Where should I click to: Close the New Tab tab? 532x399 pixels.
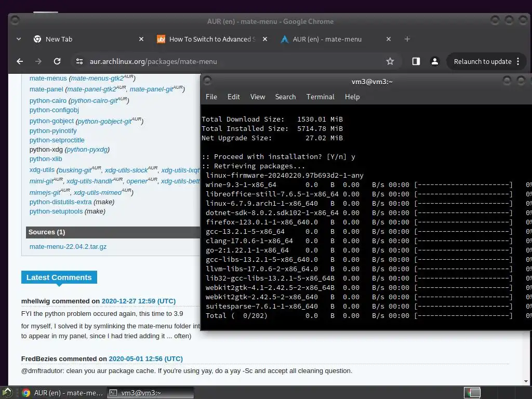tap(141, 39)
